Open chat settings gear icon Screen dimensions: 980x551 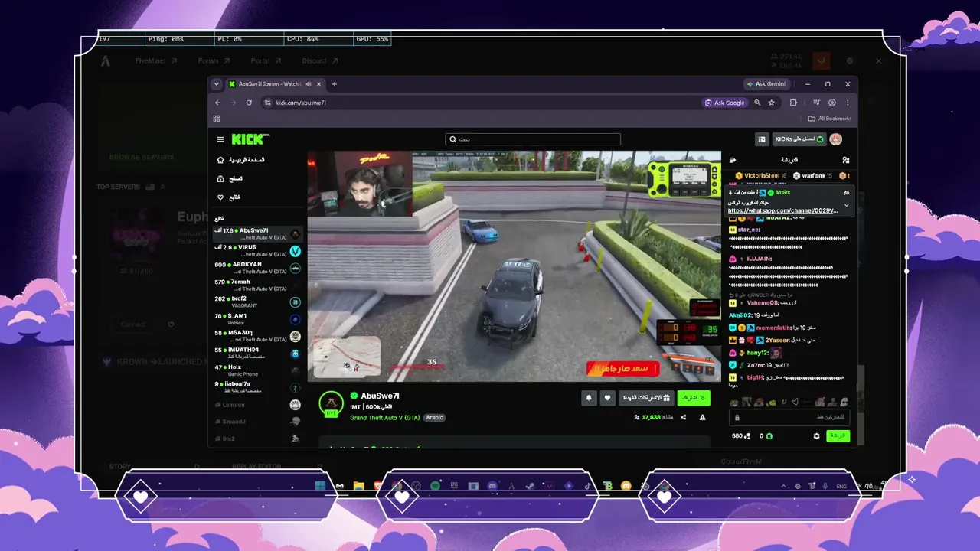[x=816, y=436]
